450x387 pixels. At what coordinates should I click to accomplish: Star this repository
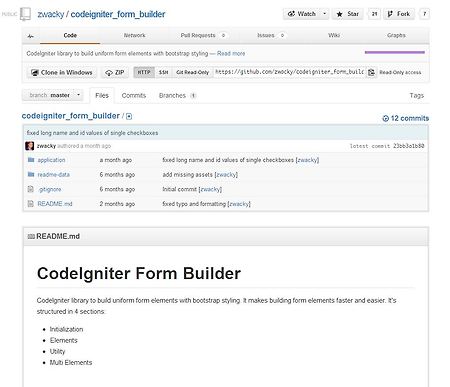348,14
